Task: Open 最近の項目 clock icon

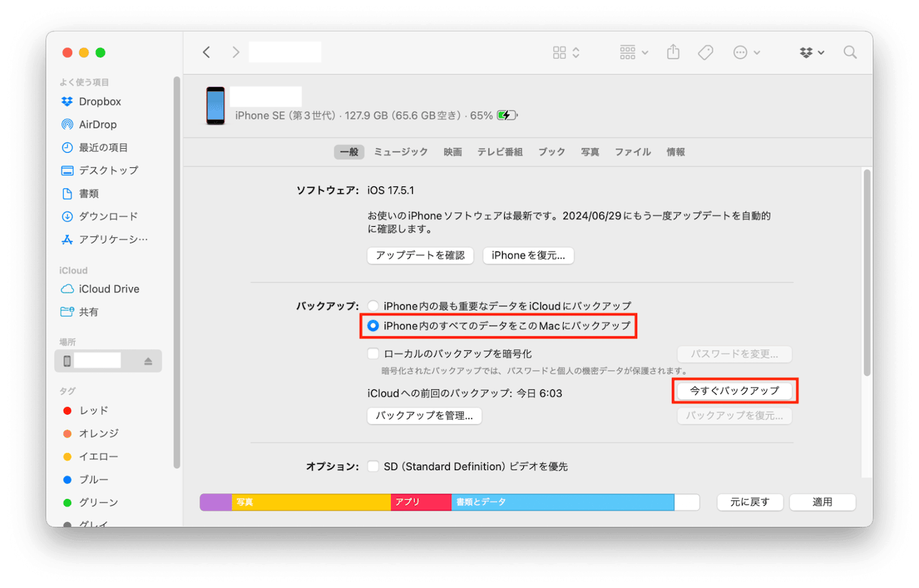Action: pos(67,147)
